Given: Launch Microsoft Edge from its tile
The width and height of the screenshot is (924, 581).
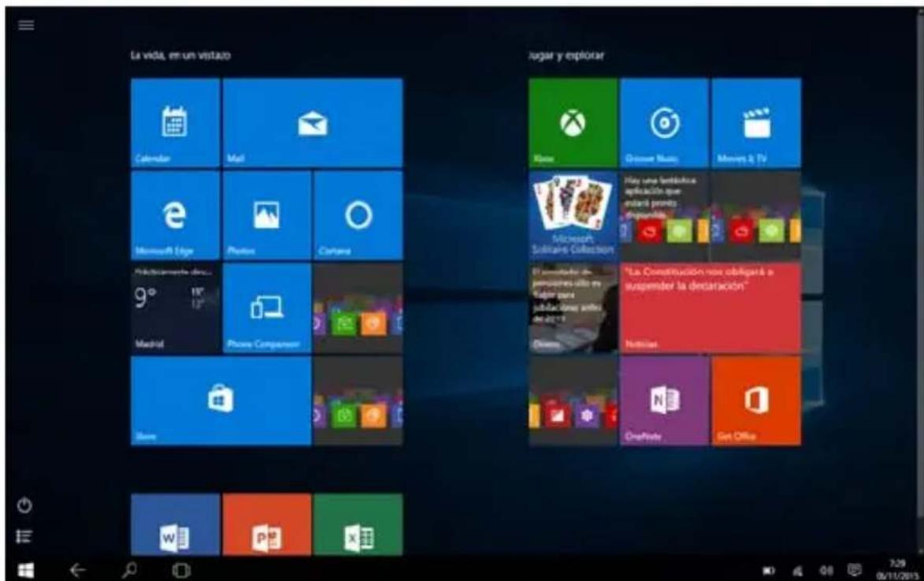Looking at the screenshot, I should click(x=175, y=214).
